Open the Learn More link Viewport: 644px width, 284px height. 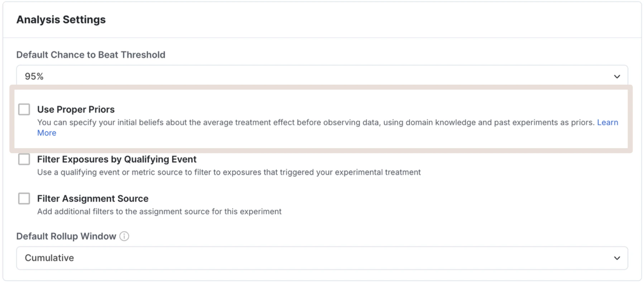[x=607, y=122]
